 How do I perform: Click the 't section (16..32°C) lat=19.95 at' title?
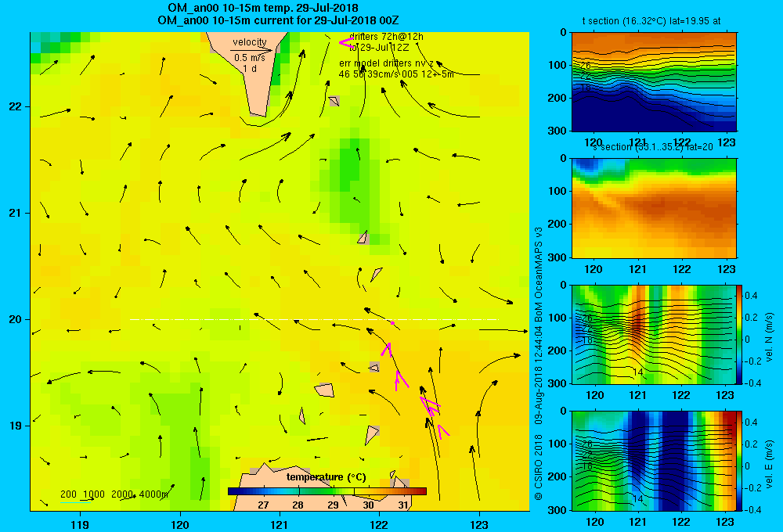pos(651,21)
